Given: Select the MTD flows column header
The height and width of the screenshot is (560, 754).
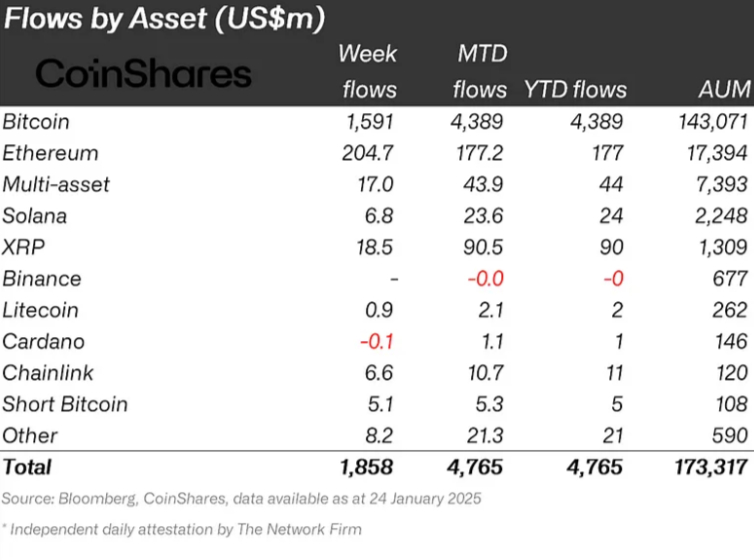Looking at the screenshot, I should tap(480, 71).
